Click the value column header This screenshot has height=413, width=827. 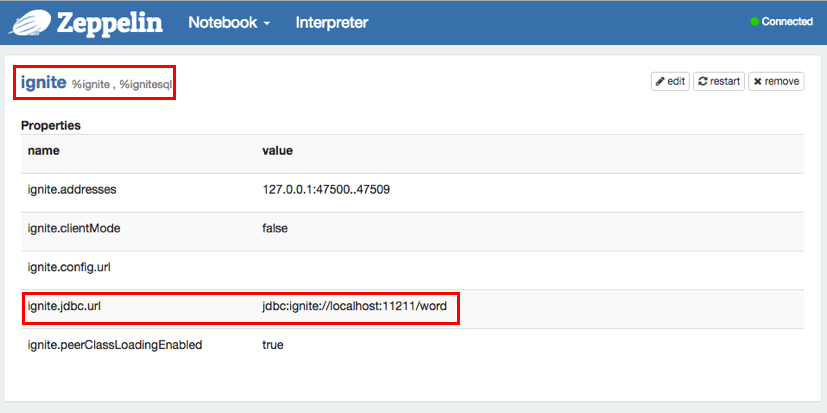click(x=277, y=150)
